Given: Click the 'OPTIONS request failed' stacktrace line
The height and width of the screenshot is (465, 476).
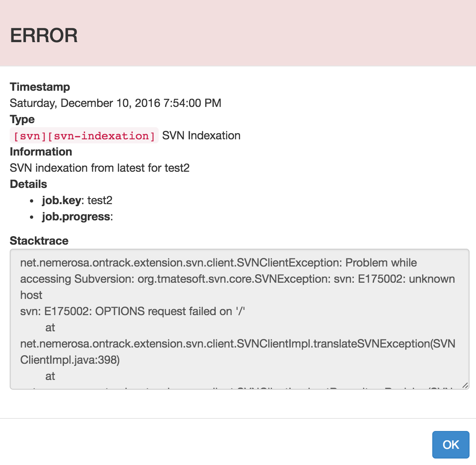Looking at the screenshot, I should (133, 311).
